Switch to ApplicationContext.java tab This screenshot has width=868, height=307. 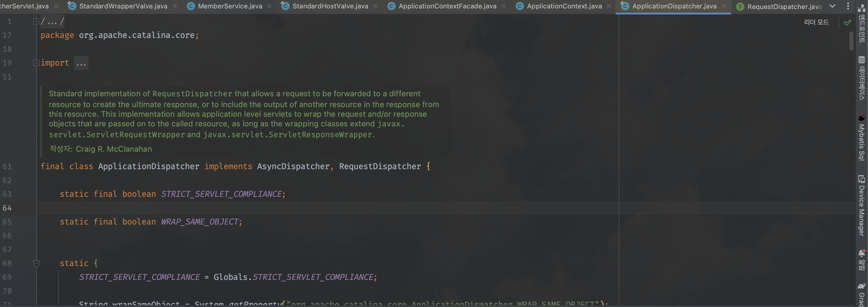(x=564, y=6)
